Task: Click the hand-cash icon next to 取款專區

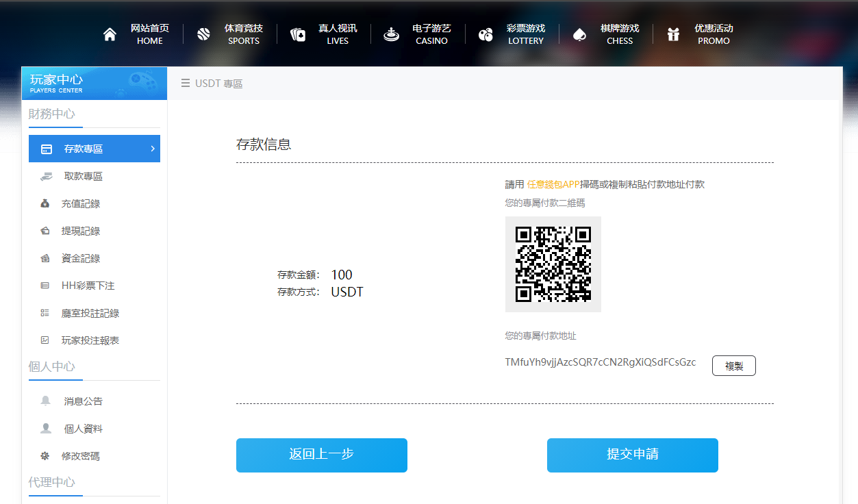Action: (x=47, y=176)
